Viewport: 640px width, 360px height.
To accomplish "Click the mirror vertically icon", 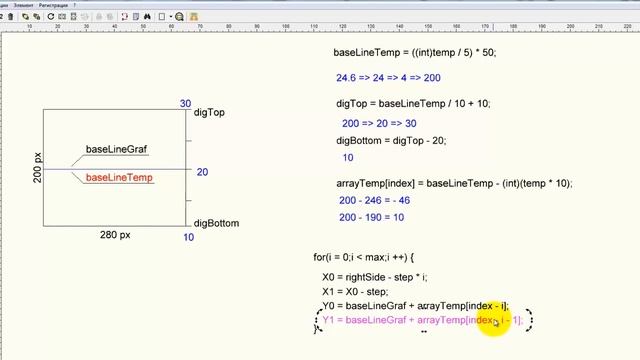I will pyautogui.click(x=73, y=17).
